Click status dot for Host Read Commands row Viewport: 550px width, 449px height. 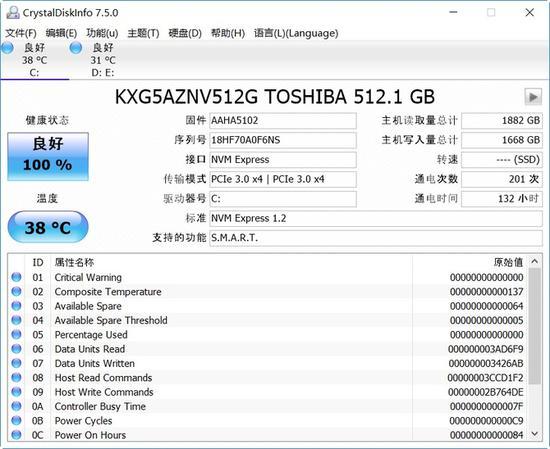click(16, 377)
